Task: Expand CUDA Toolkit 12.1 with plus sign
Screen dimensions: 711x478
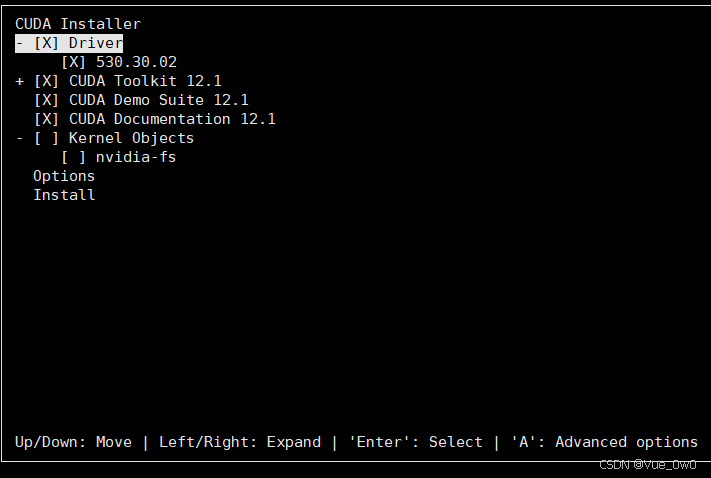Action: pyautogui.click(x=20, y=81)
